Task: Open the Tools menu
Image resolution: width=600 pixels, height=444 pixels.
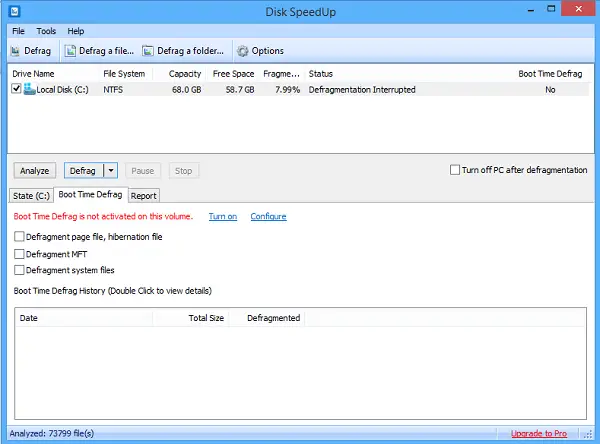Action: point(46,31)
